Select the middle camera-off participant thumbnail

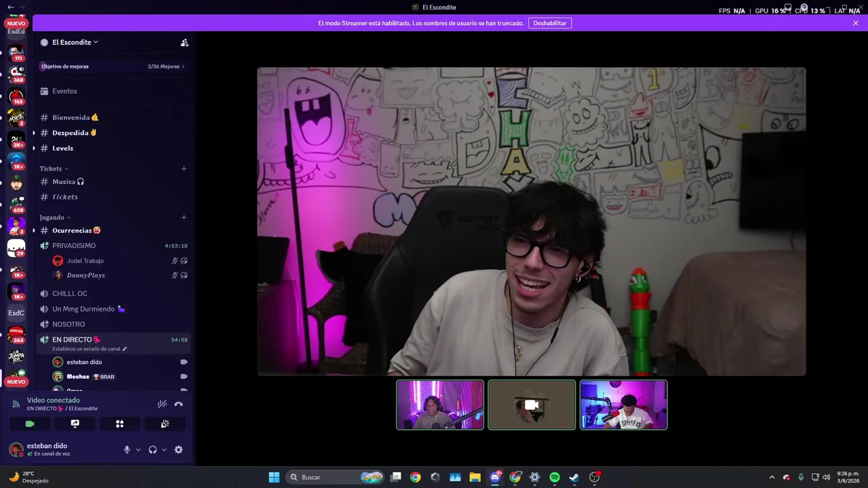[532, 405]
